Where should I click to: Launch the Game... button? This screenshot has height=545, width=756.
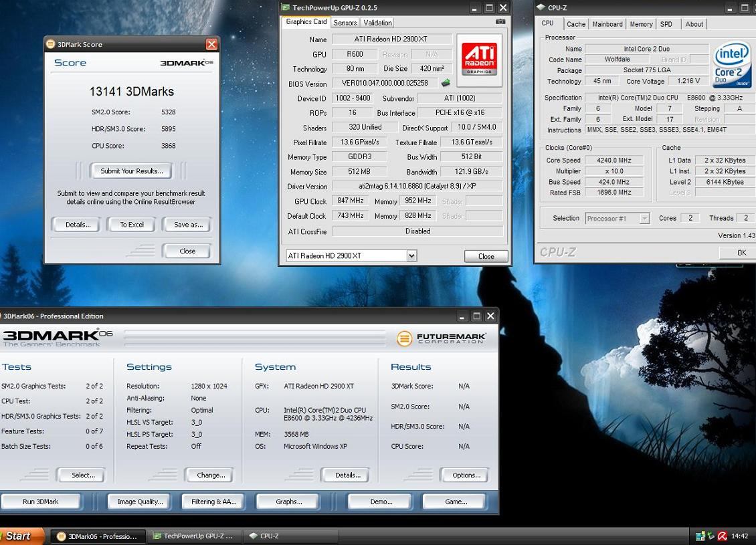(x=456, y=502)
